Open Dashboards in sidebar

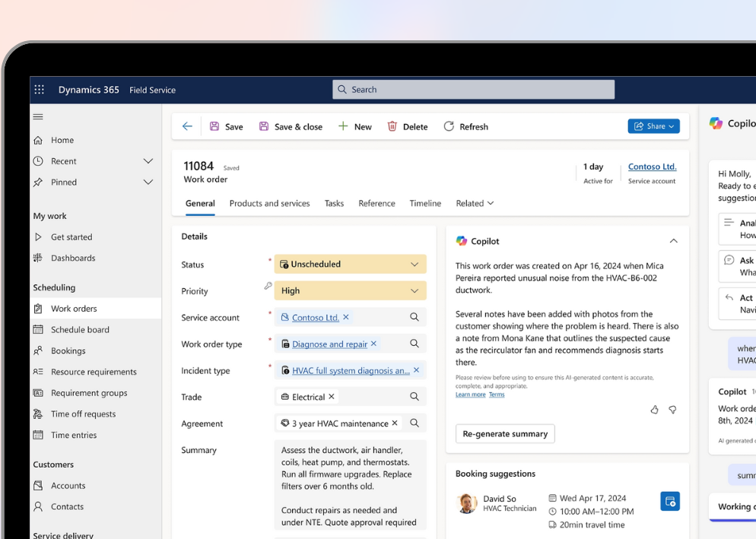coord(96,258)
